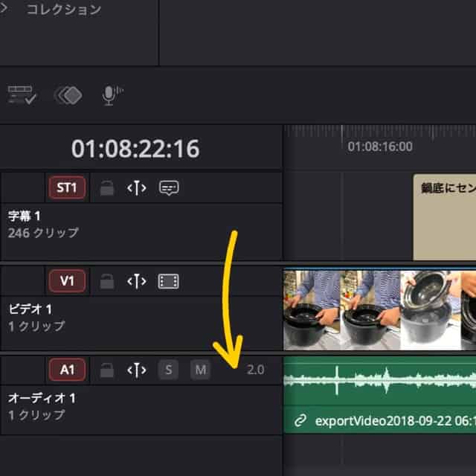Select the A1 track destination button

pos(67,370)
